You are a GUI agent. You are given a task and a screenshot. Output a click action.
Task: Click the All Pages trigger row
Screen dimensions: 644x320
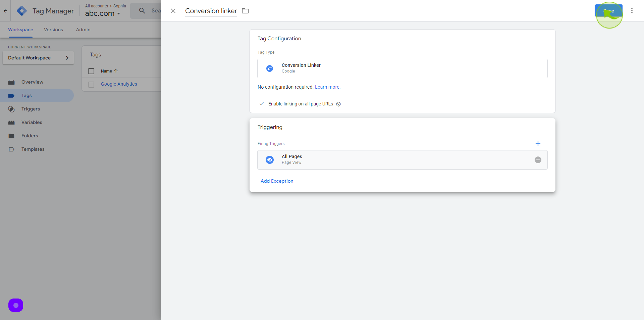(x=402, y=160)
